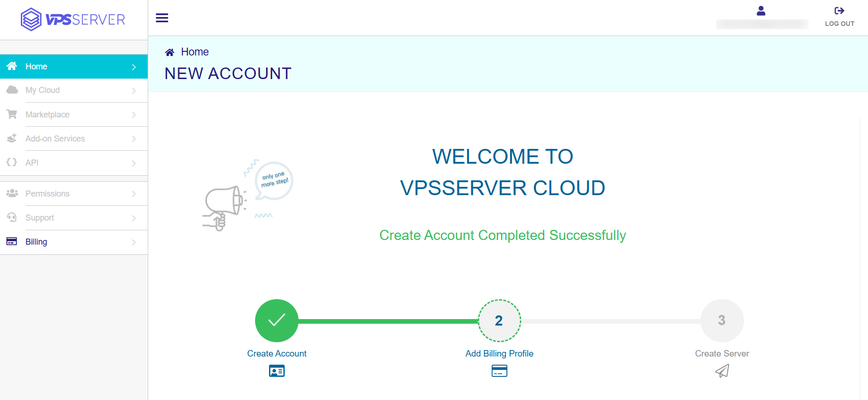
Task: Open the Home sidebar menu item
Action: coord(74,67)
